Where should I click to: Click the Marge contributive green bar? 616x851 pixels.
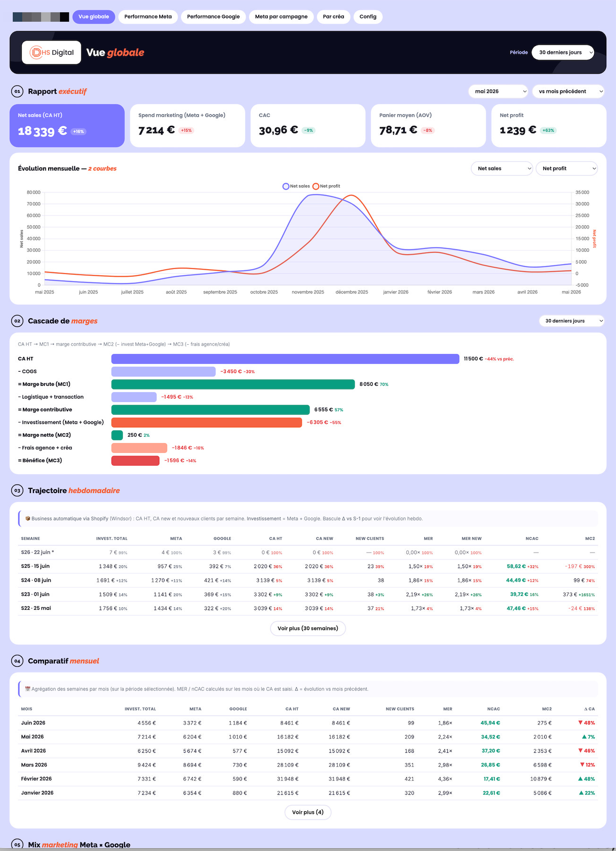pyautogui.click(x=210, y=410)
